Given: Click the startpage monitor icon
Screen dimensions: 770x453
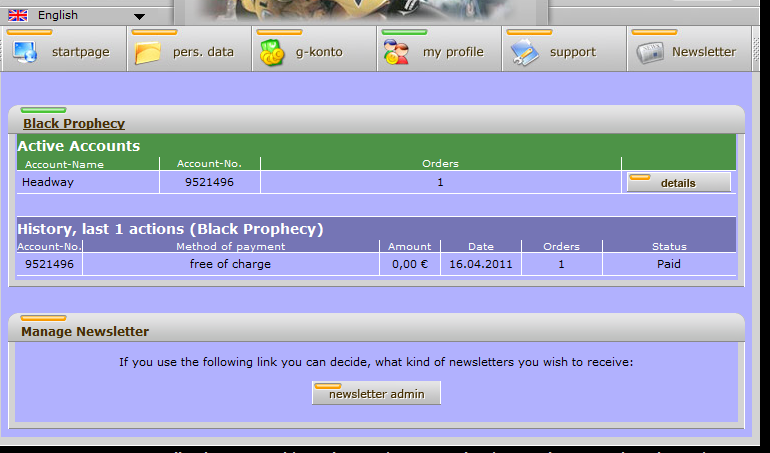Looking at the screenshot, I should pyautogui.click(x=25, y=53).
